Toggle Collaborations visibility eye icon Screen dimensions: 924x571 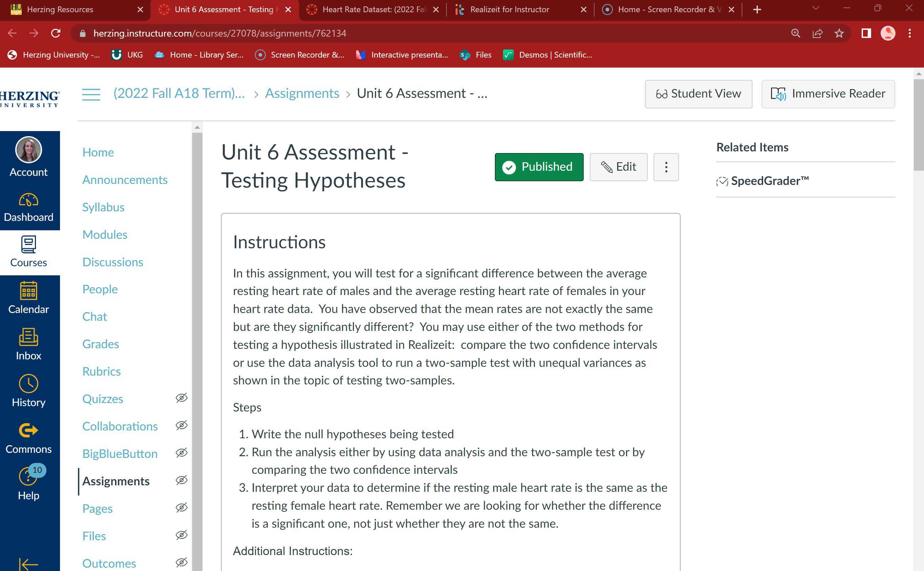[x=181, y=425]
